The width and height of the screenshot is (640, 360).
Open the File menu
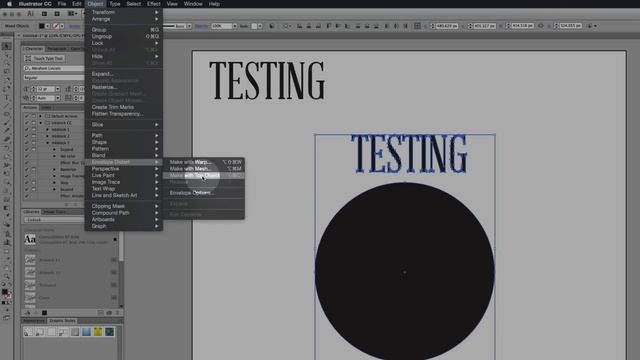click(62, 4)
